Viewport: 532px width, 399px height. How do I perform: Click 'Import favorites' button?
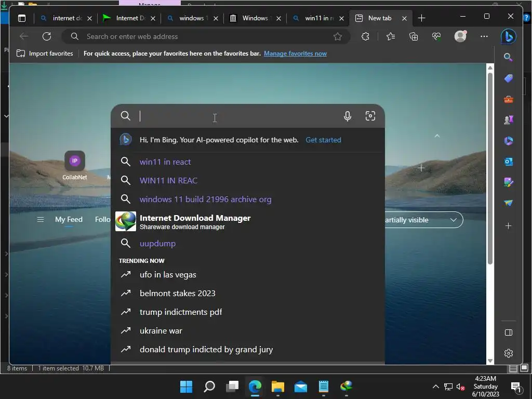coord(45,54)
